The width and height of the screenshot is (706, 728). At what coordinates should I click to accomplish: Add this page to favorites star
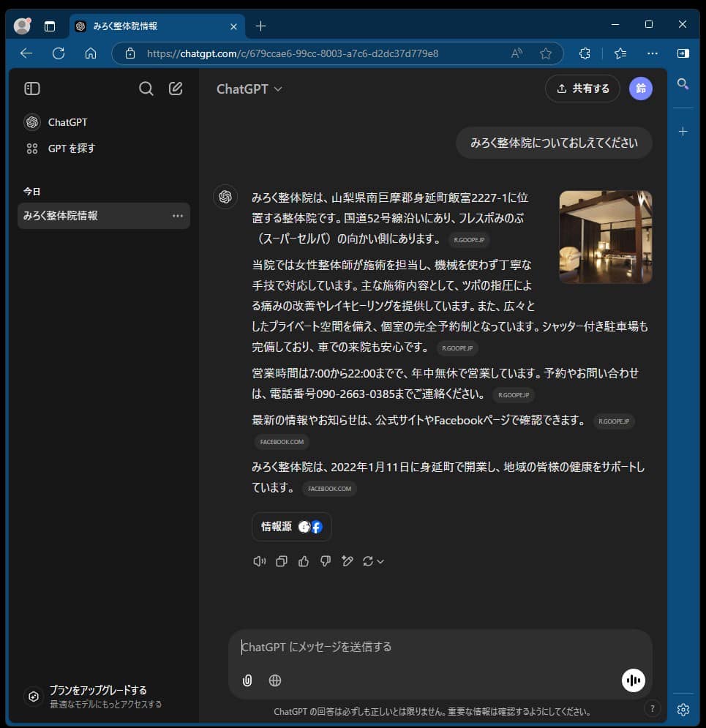click(546, 53)
